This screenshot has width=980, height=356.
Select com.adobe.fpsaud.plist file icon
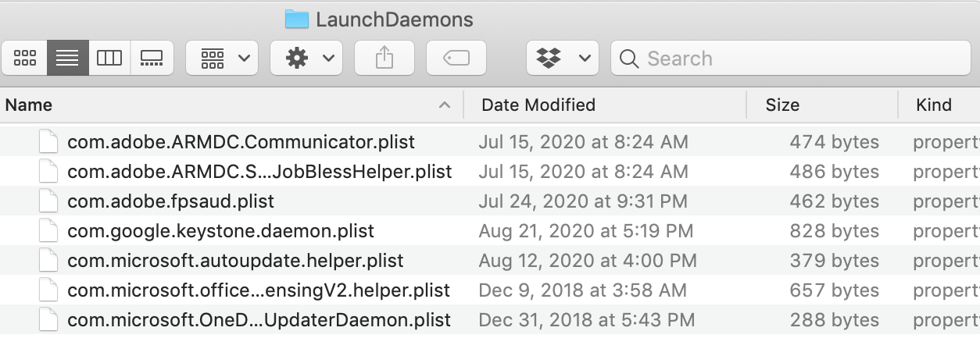[x=48, y=201]
